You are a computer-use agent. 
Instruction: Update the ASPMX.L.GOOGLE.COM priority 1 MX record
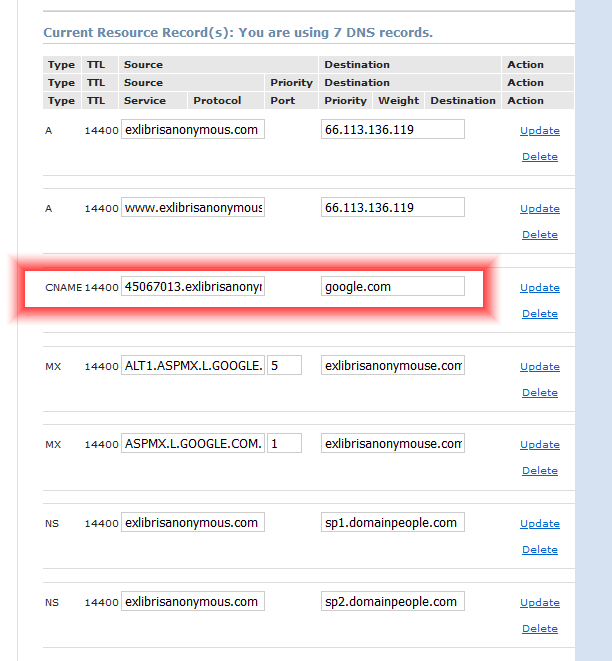tap(540, 445)
